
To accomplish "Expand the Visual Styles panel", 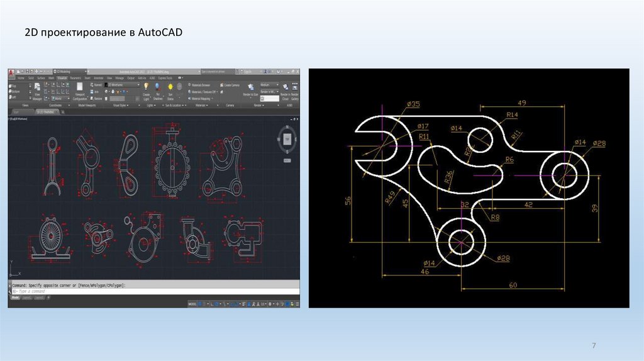I will (x=121, y=105).
